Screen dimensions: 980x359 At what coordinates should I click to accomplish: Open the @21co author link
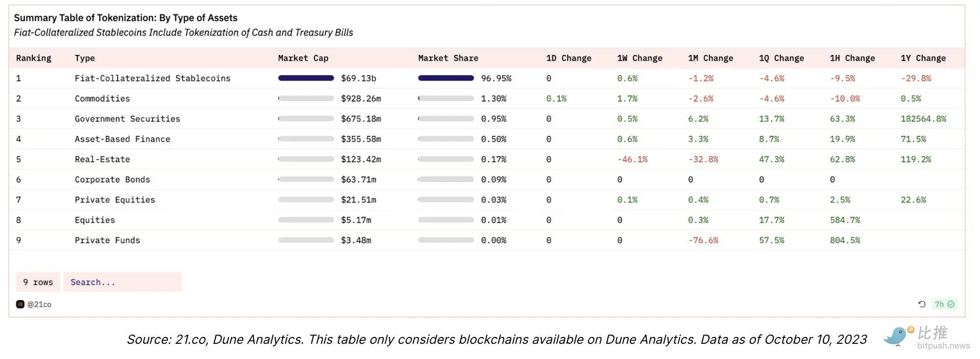(39, 305)
